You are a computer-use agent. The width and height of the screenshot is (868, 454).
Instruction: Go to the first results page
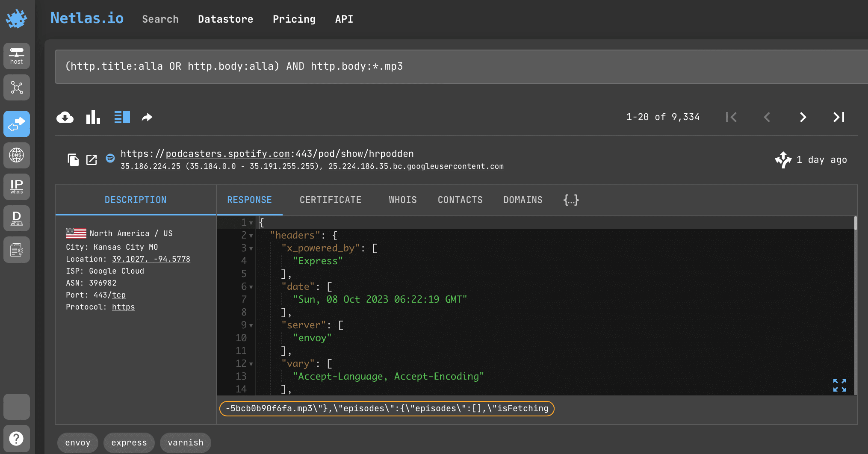point(731,117)
